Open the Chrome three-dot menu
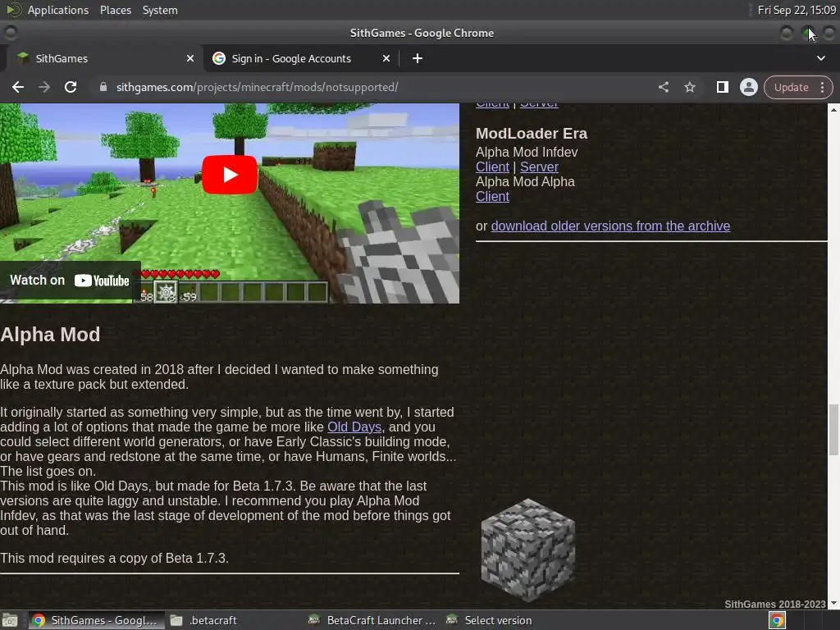 [822, 87]
